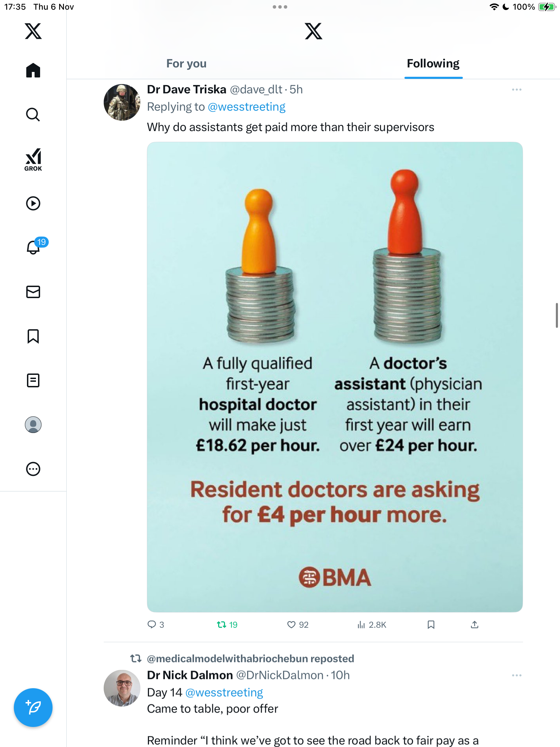
Task: Open more options on Dr Dave Triska's post
Action: (x=516, y=90)
